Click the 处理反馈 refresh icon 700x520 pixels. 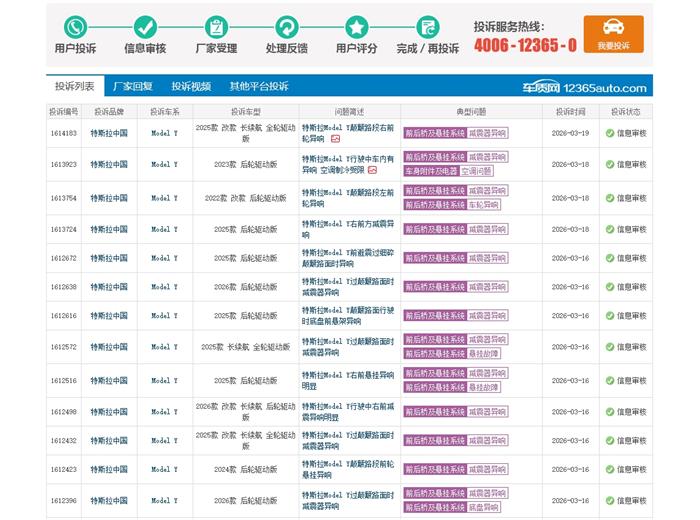tap(287, 27)
